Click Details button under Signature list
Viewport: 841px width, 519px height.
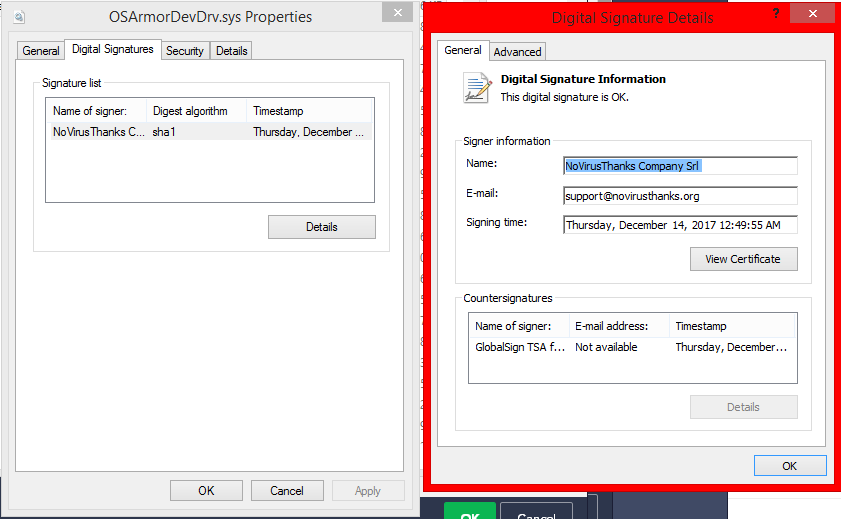(x=322, y=227)
